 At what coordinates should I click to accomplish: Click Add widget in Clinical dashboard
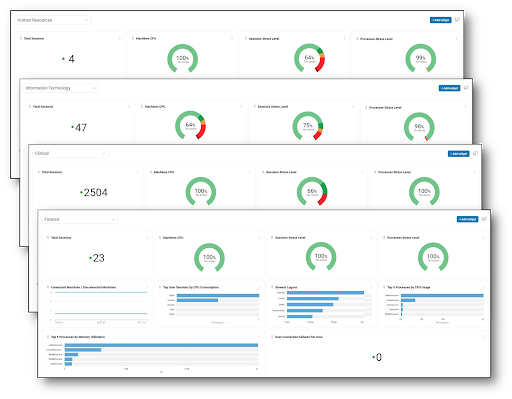459,154
